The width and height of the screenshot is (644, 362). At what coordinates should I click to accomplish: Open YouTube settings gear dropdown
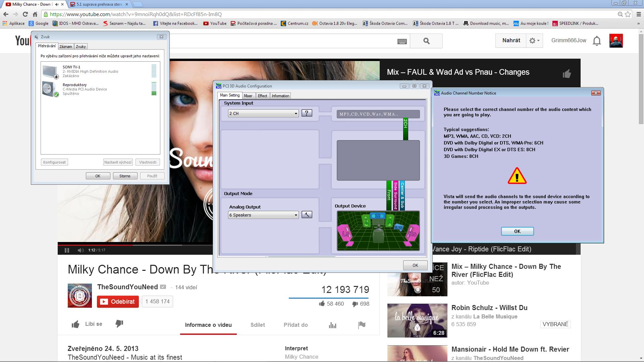point(534,41)
